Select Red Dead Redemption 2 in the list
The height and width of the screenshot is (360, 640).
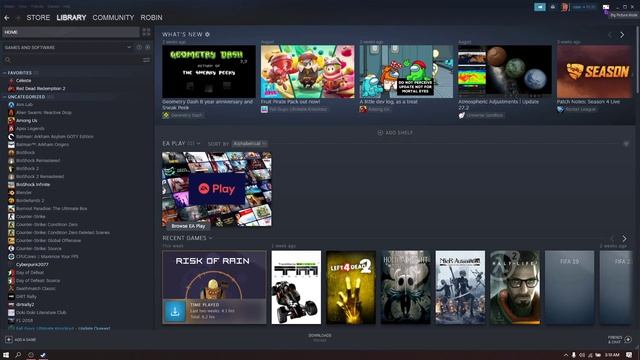40,89
